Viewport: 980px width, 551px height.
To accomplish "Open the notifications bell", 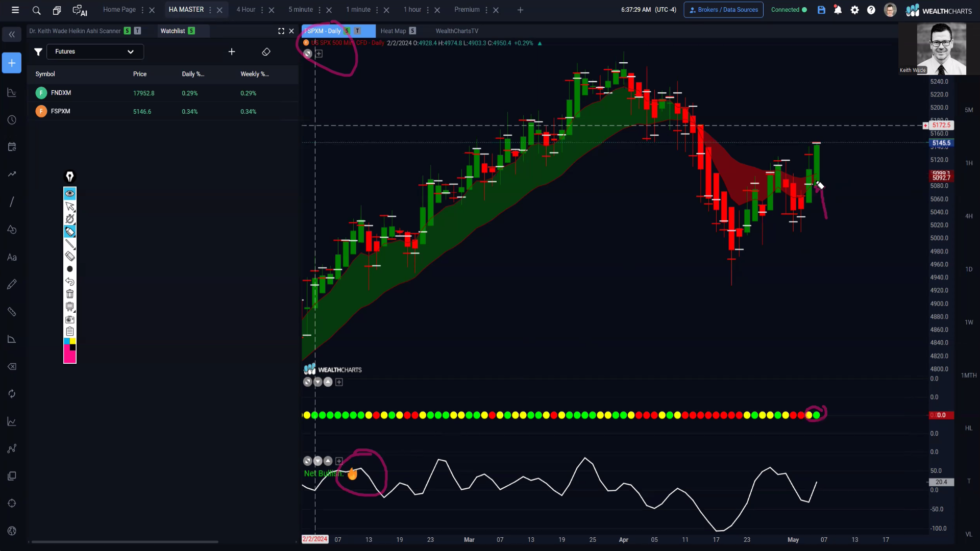I will (x=838, y=10).
